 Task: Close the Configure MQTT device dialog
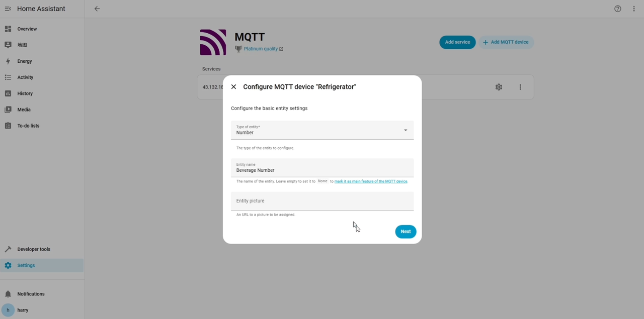tap(233, 87)
